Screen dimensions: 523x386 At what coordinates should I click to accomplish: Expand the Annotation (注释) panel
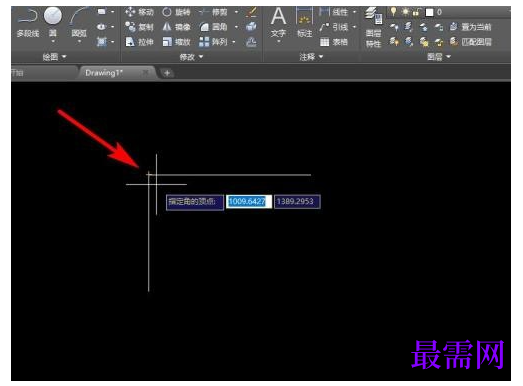311,57
